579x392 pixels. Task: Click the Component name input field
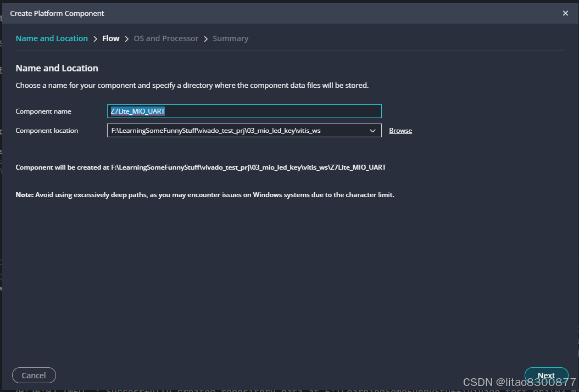(x=244, y=111)
